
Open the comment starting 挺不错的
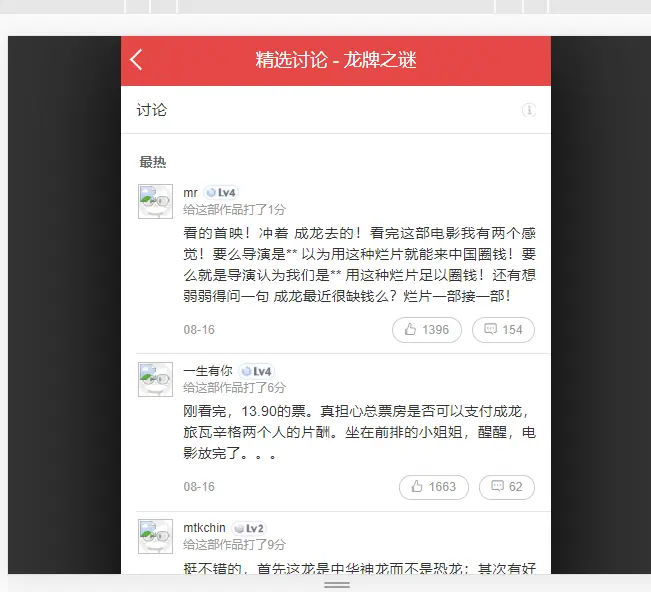[360, 568]
